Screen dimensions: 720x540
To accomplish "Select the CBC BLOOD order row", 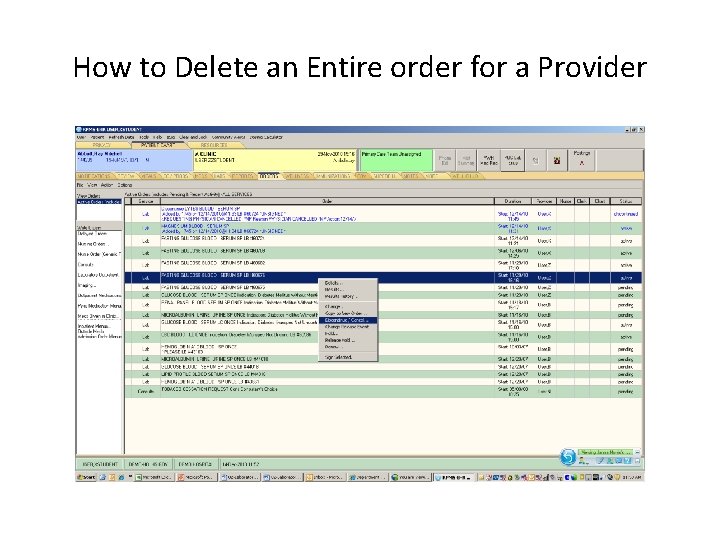I will (x=383, y=337).
